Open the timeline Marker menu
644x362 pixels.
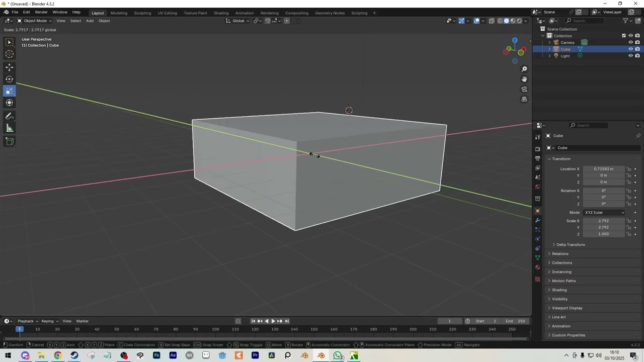point(83,321)
